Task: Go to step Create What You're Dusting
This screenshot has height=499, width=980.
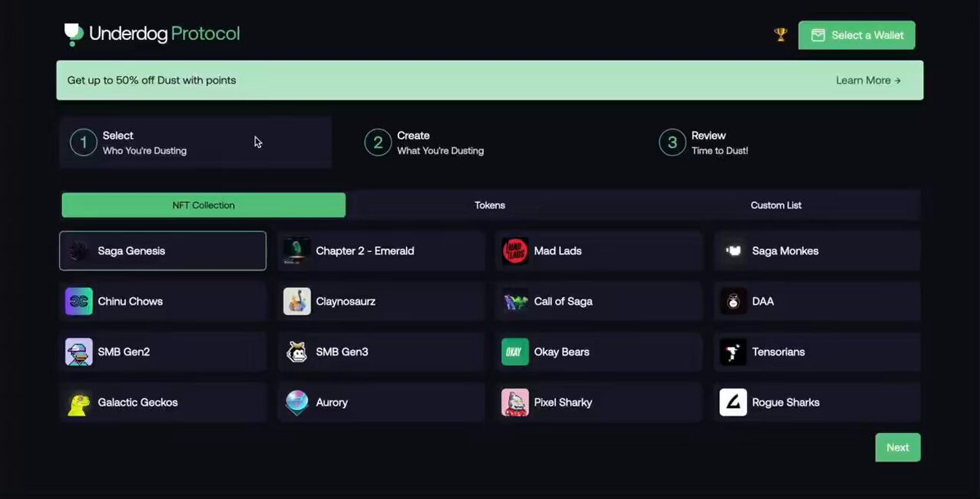Action: click(x=490, y=142)
